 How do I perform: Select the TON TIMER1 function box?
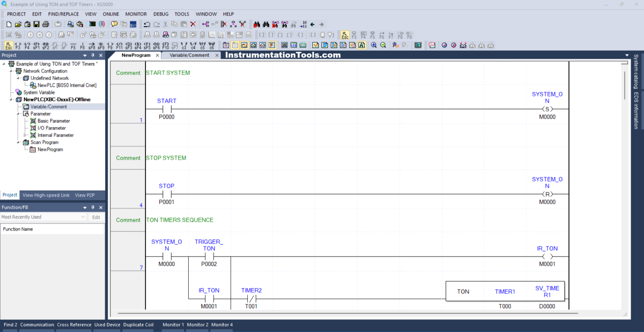[505, 291]
